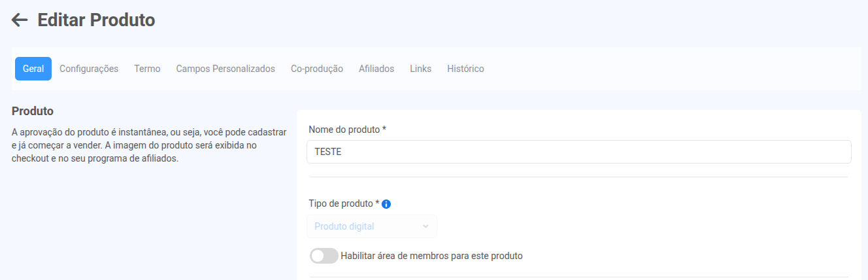
Task: Click the Editar Produto page heading
Action: (x=96, y=20)
